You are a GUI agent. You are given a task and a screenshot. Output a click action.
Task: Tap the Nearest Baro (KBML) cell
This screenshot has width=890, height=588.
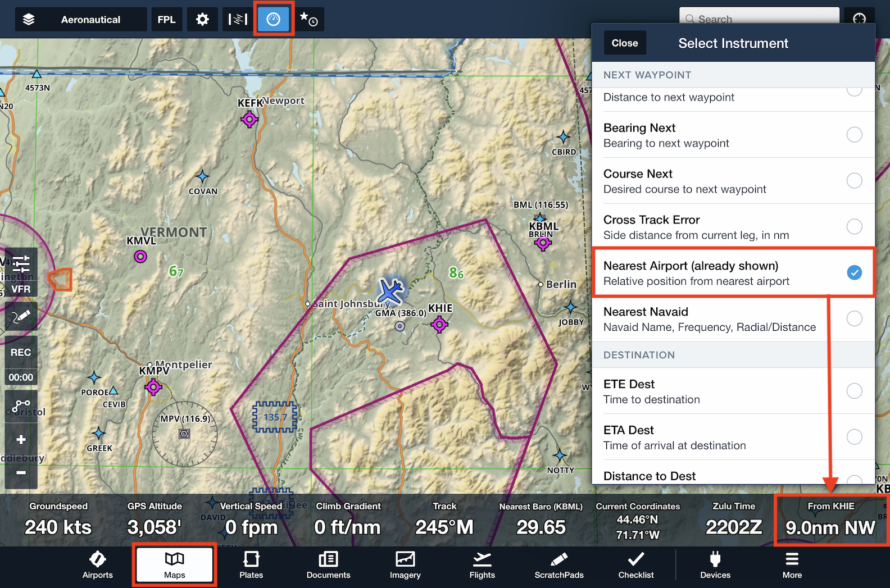pos(541,519)
